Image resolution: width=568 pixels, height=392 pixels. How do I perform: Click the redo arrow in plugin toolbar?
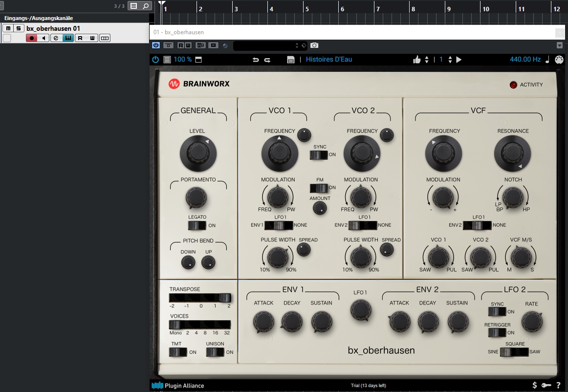pos(267,60)
